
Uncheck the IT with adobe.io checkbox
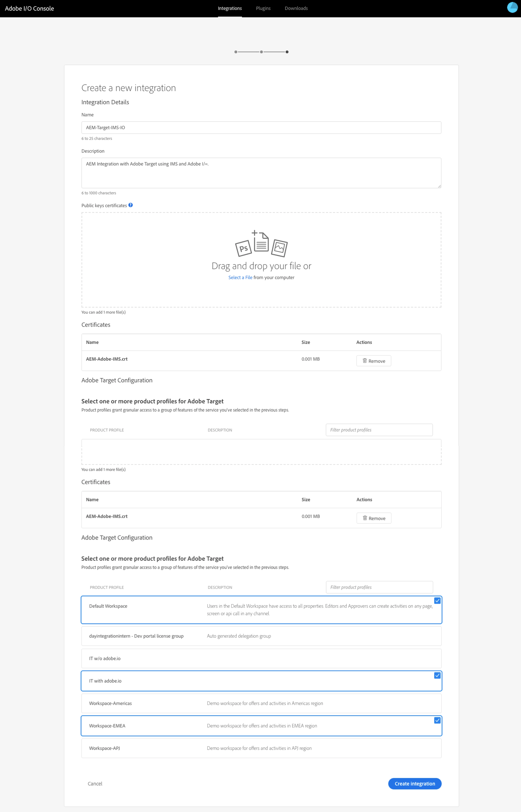(437, 676)
